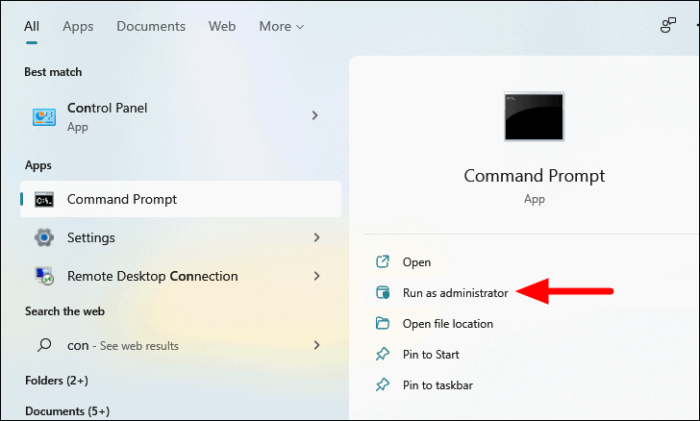This screenshot has width=700, height=421.
Task: Switch to the Apps tab
Action: coord(78,26)
